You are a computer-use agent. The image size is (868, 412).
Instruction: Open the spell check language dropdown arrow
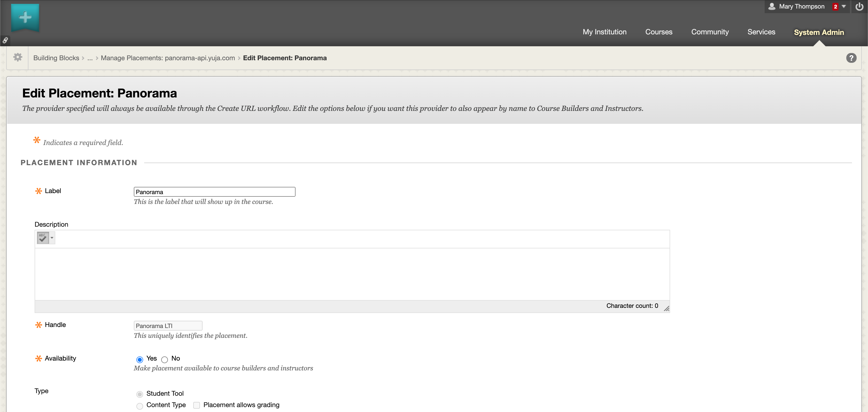pos(52,238)
